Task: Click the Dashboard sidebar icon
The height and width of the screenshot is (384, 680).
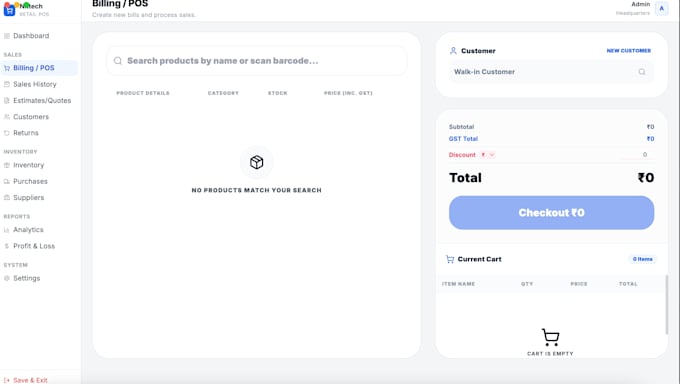Action: [x=7, y=36]
